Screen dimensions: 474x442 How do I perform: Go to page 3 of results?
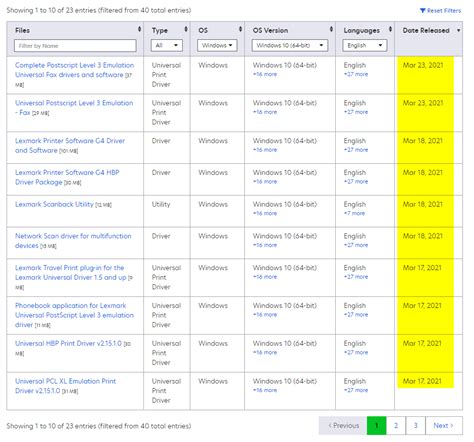415,425
